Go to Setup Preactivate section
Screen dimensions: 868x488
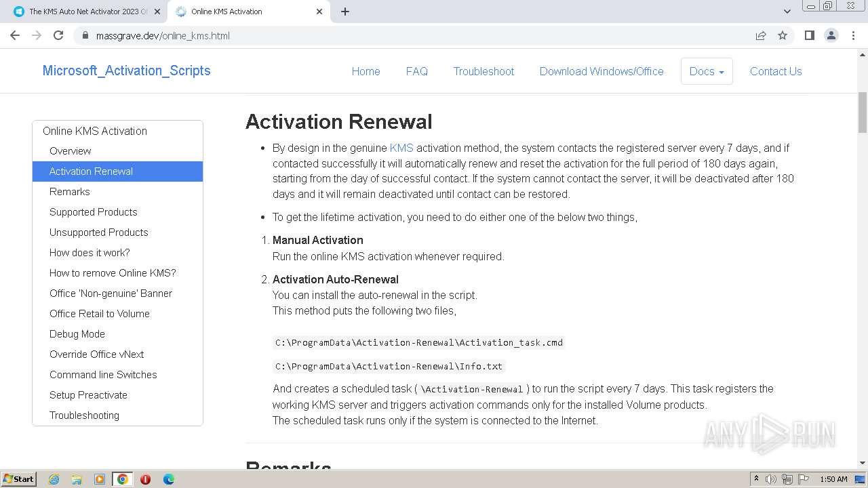(x=117, y=395)
